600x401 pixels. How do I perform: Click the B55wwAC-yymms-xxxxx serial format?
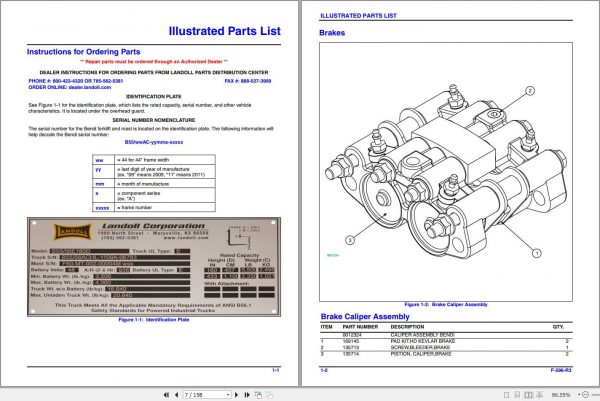154,142
